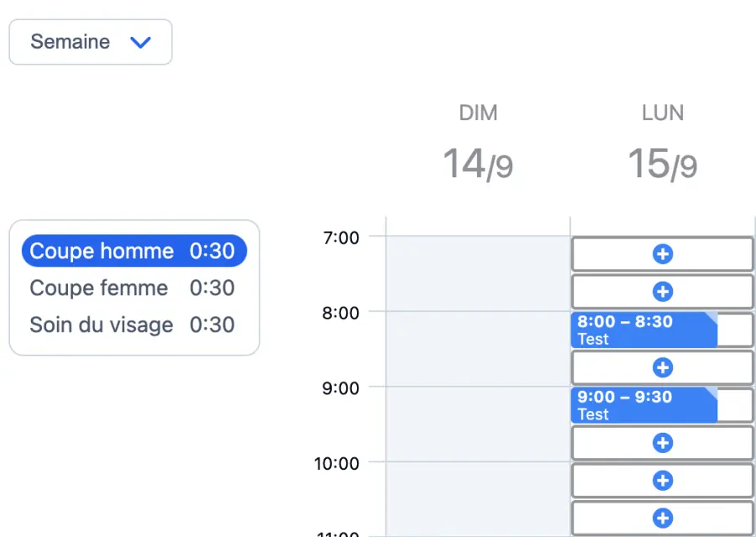Click the greyed Sunday column at 8:00
This screenshot has height=537, width=756.
[x=478, y=329]
